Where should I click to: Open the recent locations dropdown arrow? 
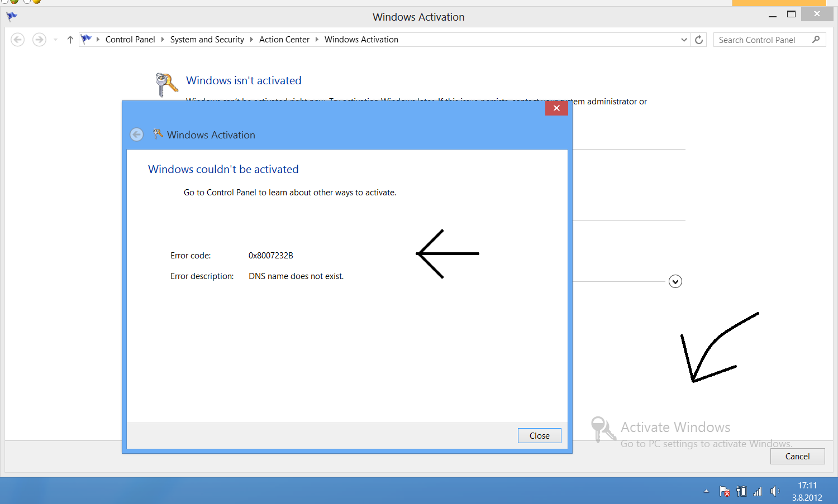[55, 40]
